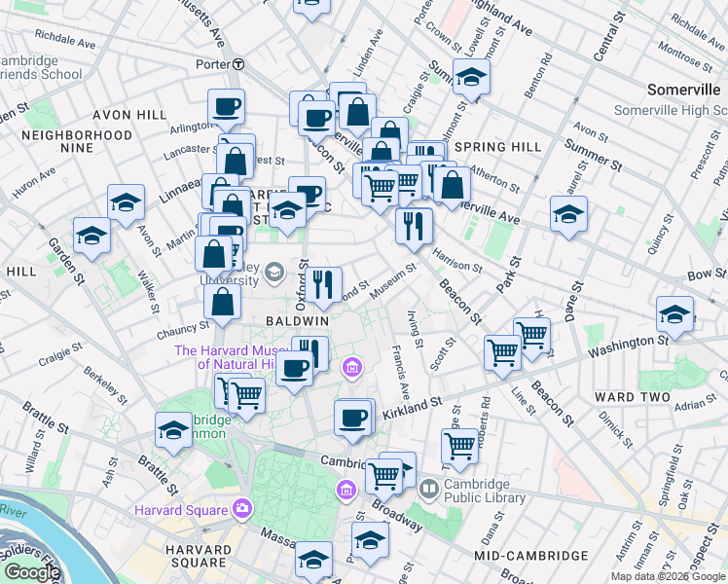The image size is (728, 584).
Task: Click the shopping bag marker near Atherton St
Action: click(x=452, y=185)
